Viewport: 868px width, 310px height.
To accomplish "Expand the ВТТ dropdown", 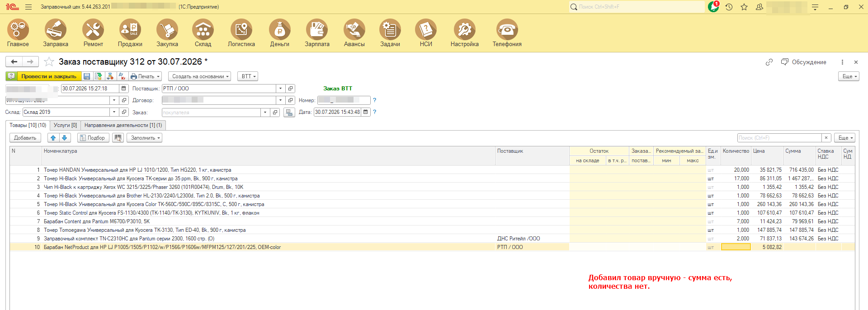I will pos(249,76).
